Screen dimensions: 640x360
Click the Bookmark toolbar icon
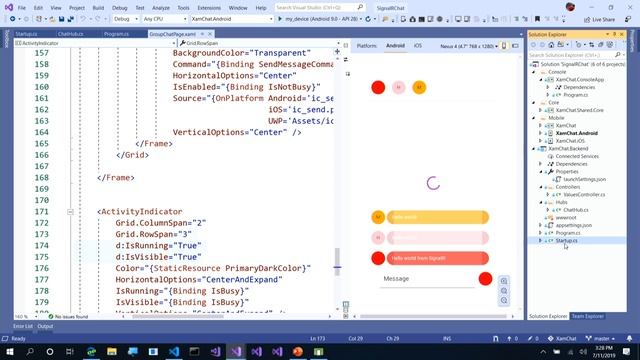pos(537,19)
